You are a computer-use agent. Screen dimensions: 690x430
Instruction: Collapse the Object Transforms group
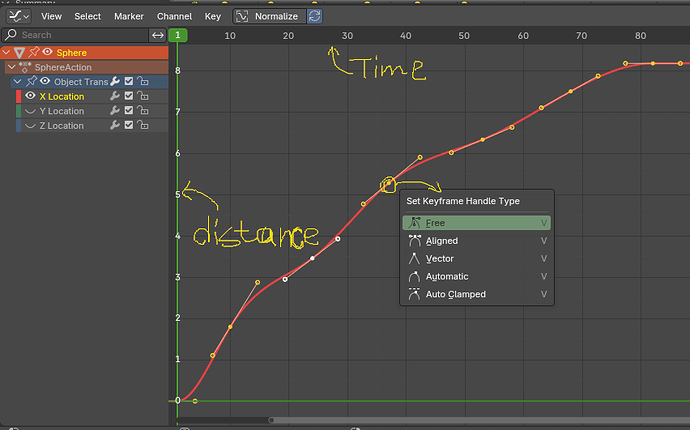[x=17, y=81]
